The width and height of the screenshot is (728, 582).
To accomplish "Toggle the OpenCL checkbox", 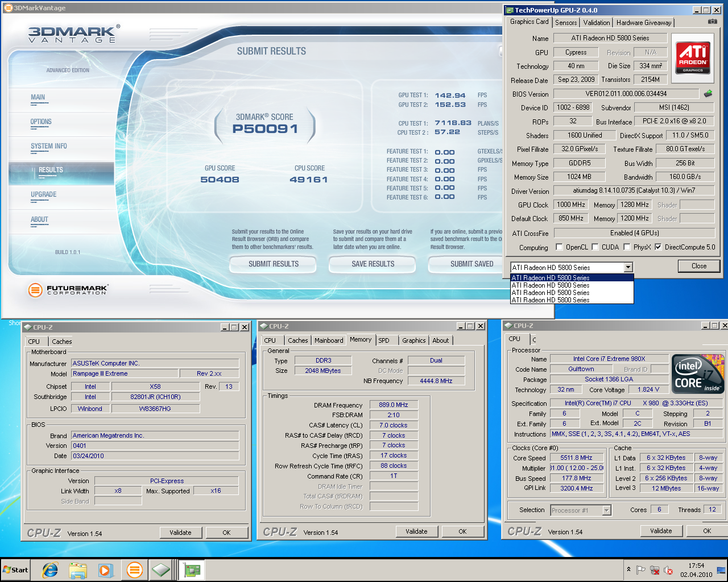I will [x=559, y=247].
